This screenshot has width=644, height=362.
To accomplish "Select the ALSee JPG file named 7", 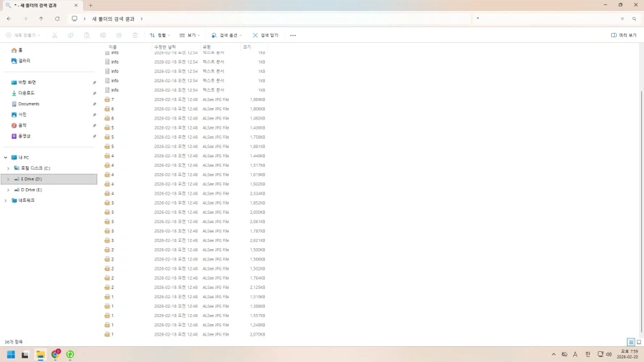I will pyautogui.click(x=112, y=99).
